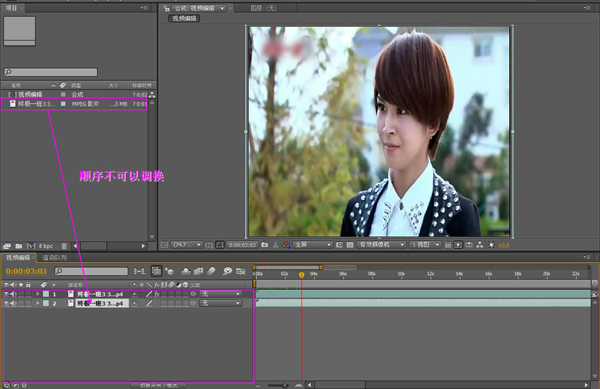600x389 pixels.
Task: Open the resolution 全屏 dropdown
Action: (313, 245)
